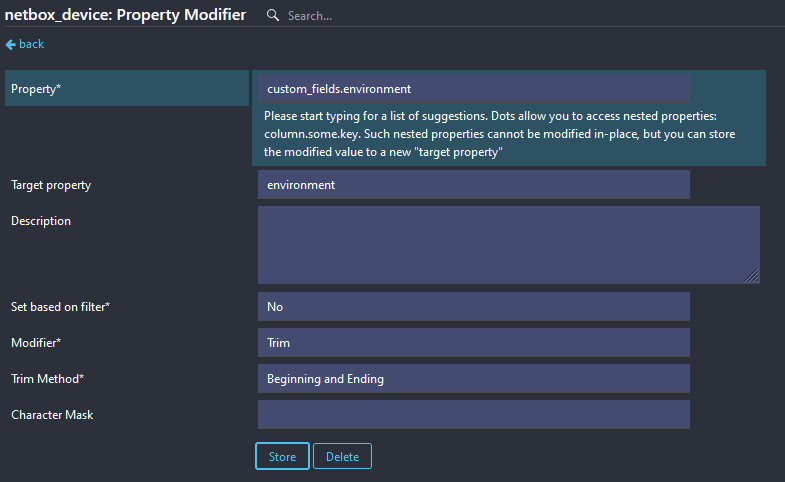
Task: Click the netbox_device: Property Modifier heading
Action: (x=126, y=15)
